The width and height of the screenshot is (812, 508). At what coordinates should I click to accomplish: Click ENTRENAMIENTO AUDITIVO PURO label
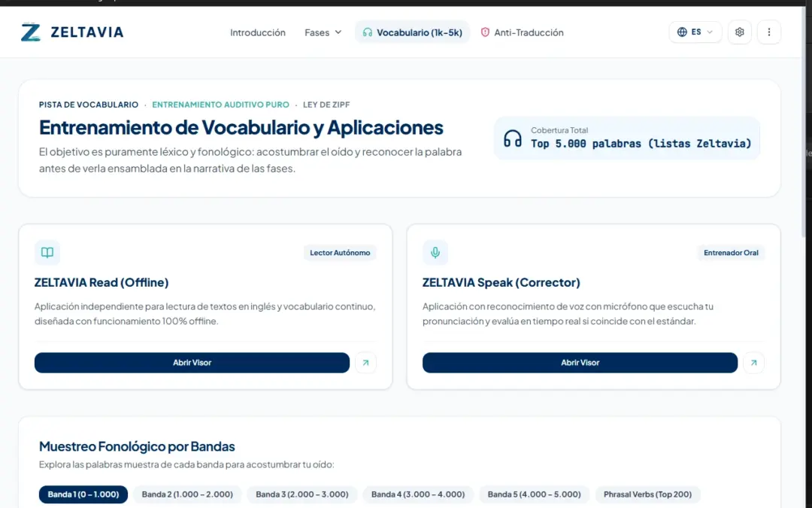point(220,105)
